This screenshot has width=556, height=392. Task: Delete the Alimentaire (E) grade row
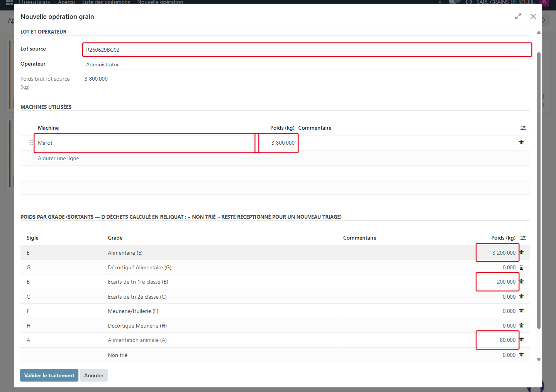tap(522, 253)
